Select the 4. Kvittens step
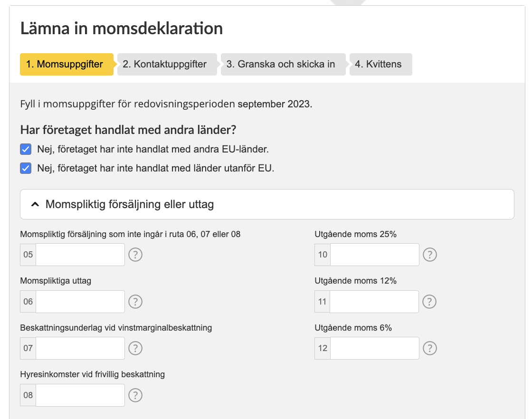Image resolution: width=532 pixels, height=419 pixels. [x=380, y=64]
